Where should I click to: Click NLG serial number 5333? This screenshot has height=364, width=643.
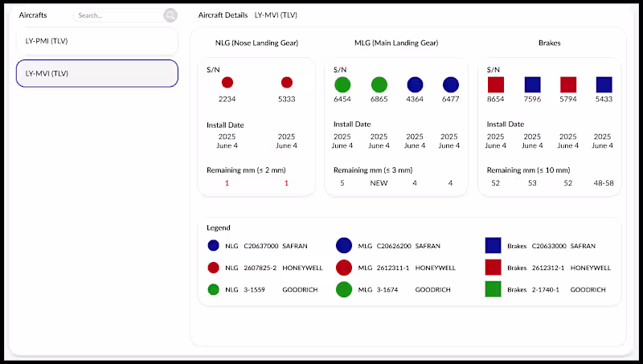pos(287,99)
